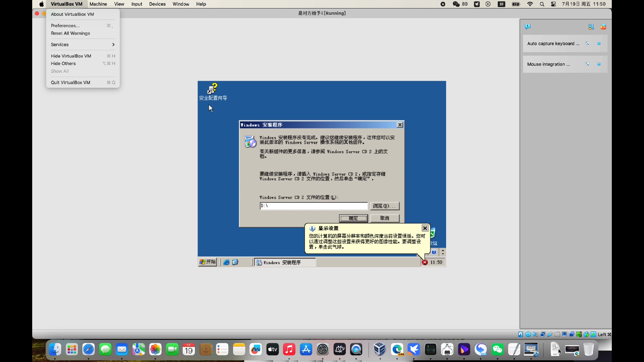This screenshot has height=362, width=644.
Task: Click the recording status bar indicator
Action: tap(572, 334)
